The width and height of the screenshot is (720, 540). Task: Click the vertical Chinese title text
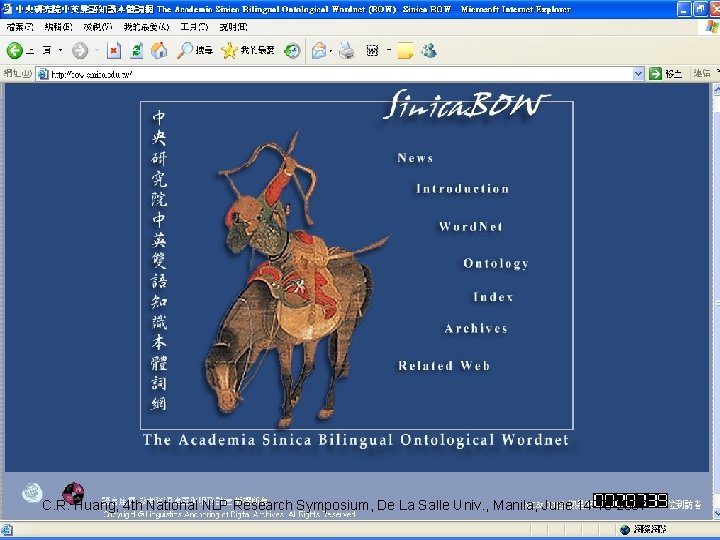click(159, 260)
